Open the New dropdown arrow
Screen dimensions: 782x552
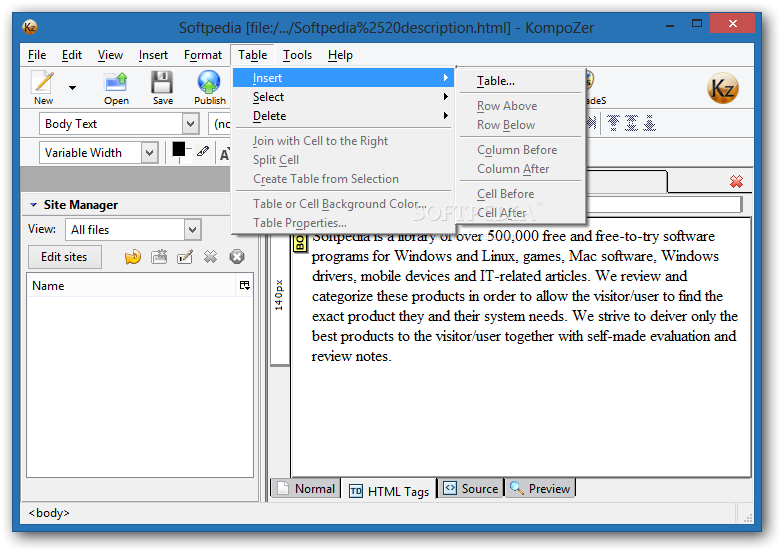click(x=72, y=88)
